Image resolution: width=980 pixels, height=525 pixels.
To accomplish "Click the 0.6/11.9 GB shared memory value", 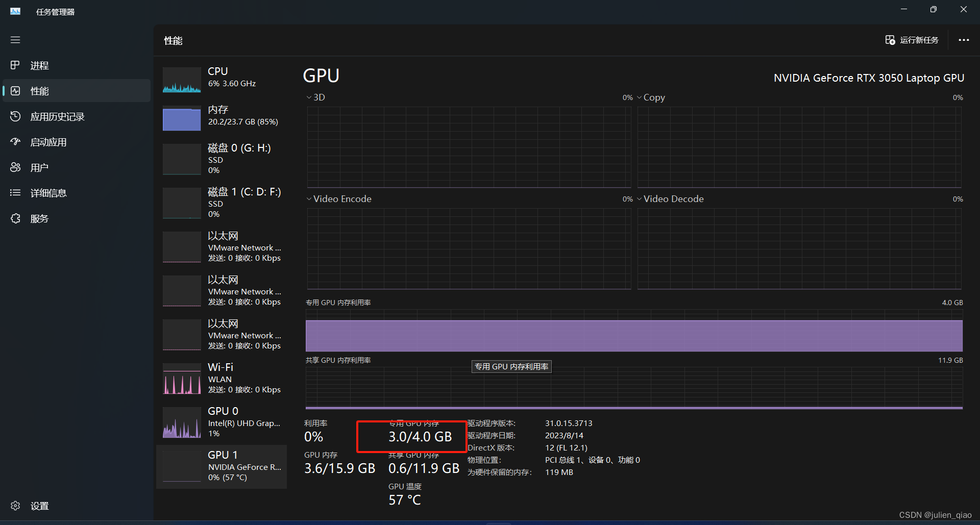I will pos(424,468).
